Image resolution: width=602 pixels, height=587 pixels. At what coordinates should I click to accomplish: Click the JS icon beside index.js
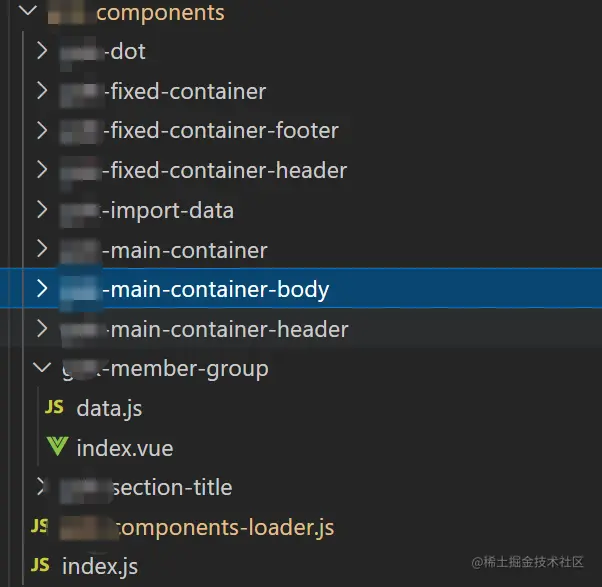(x=40, y=566)
